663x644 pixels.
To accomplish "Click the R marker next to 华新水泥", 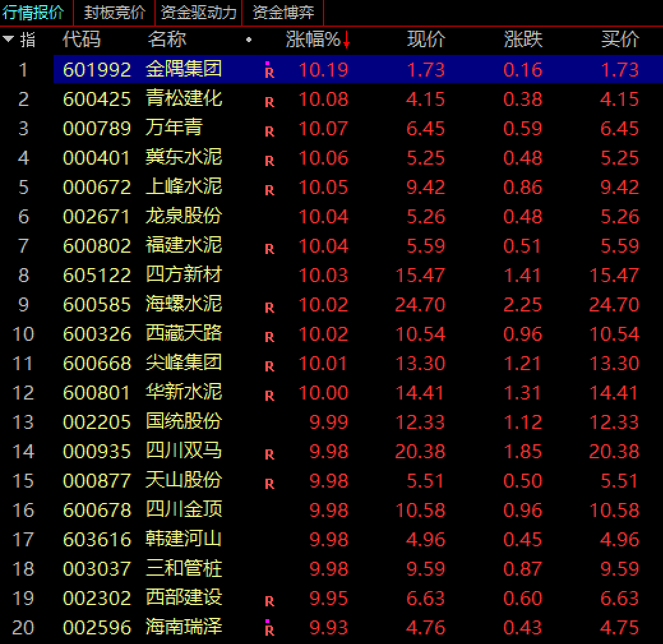I will 269,396.
